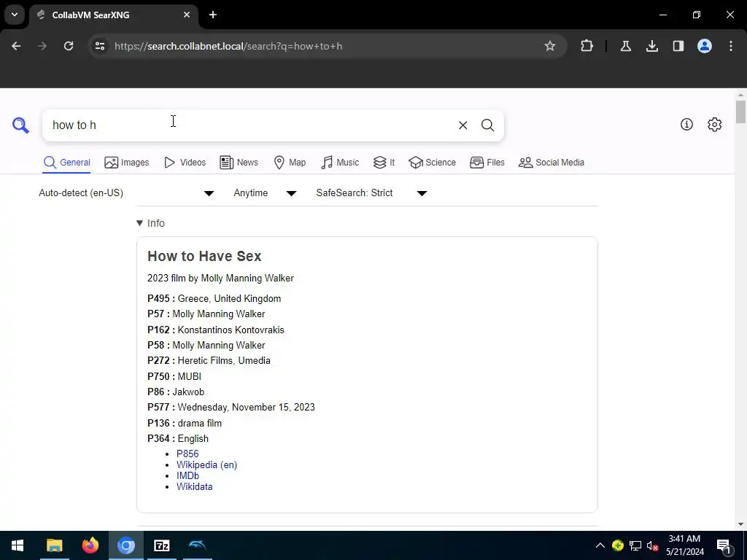Viewport: 747px width, 560px height.
Task: Switch to the It category
Action: click(x=384, y=163)
